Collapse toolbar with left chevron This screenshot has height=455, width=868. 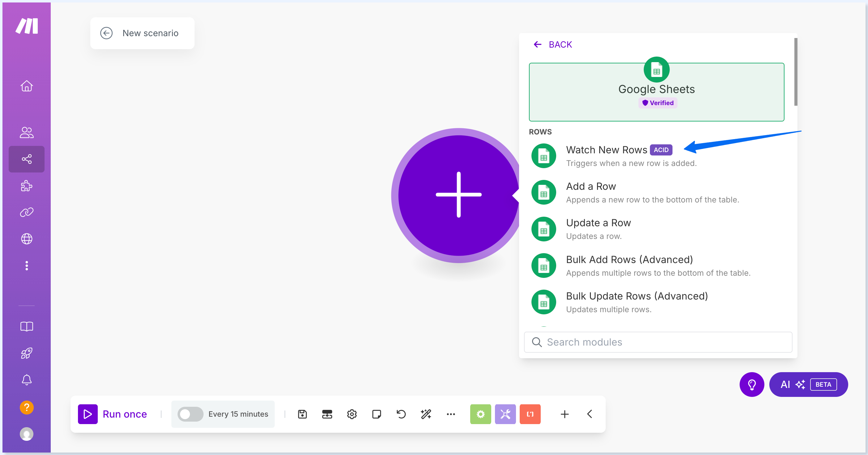pyautogui.click(x=589, y=414)
